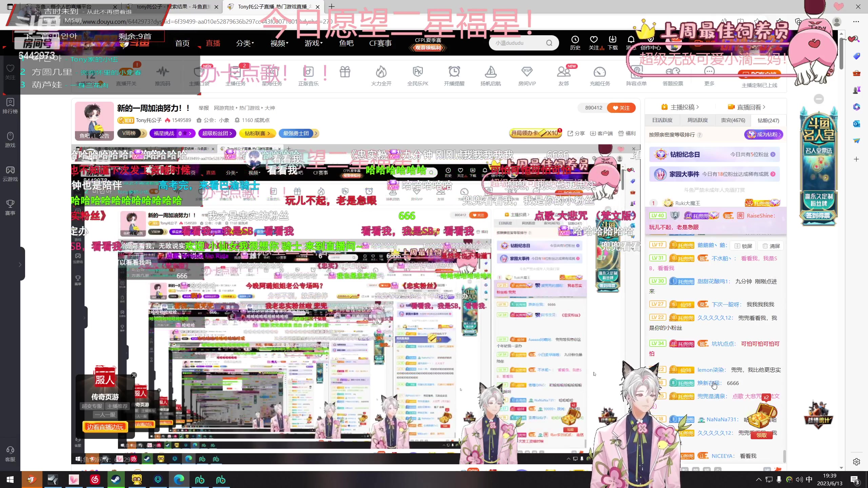Expand the 超级粉丝团 super fan club
The width and height of the screenshot is (868, 488).
click(217, 133)
